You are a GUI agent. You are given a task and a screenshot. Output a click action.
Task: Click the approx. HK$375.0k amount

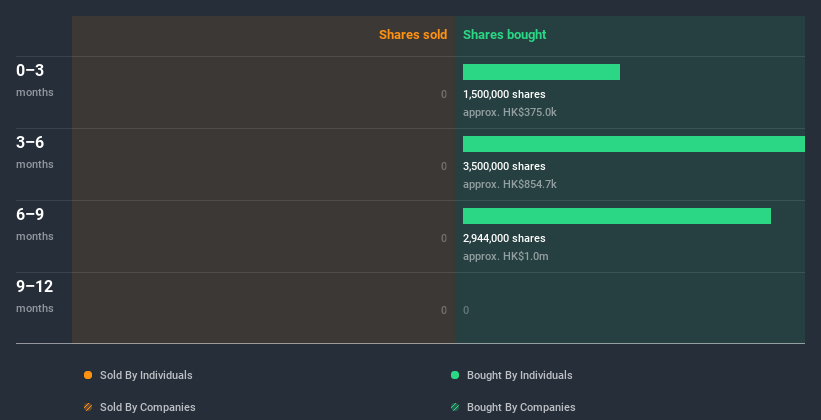509,112
